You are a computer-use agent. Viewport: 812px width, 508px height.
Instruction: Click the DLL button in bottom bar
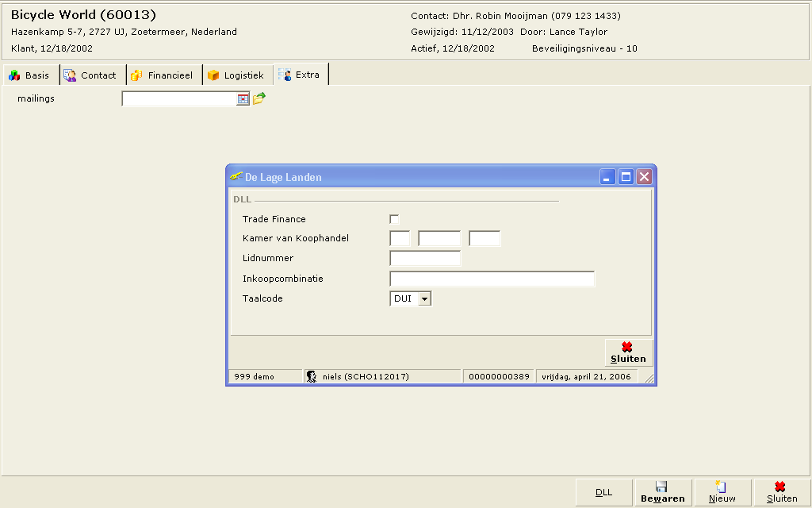tap(603, 492)
